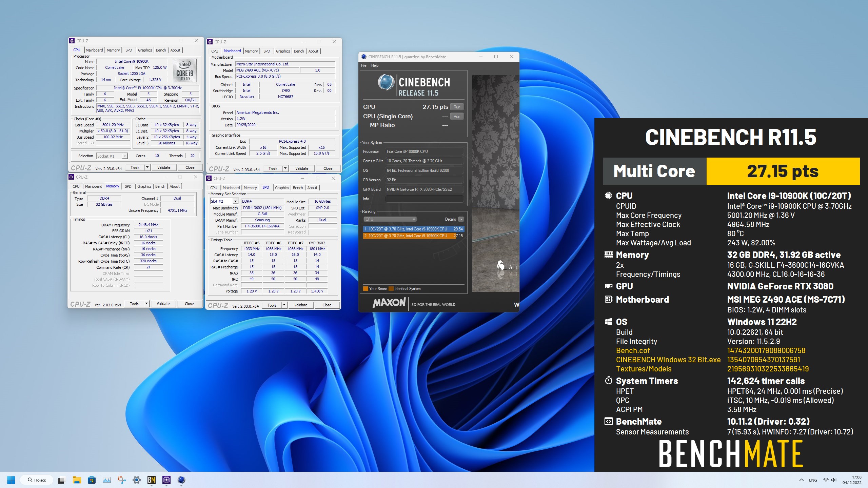Image resolution: width=868 pixels, height=488 pixels.
Task: Open the Windows Start menu
Action: click(11, 480)
